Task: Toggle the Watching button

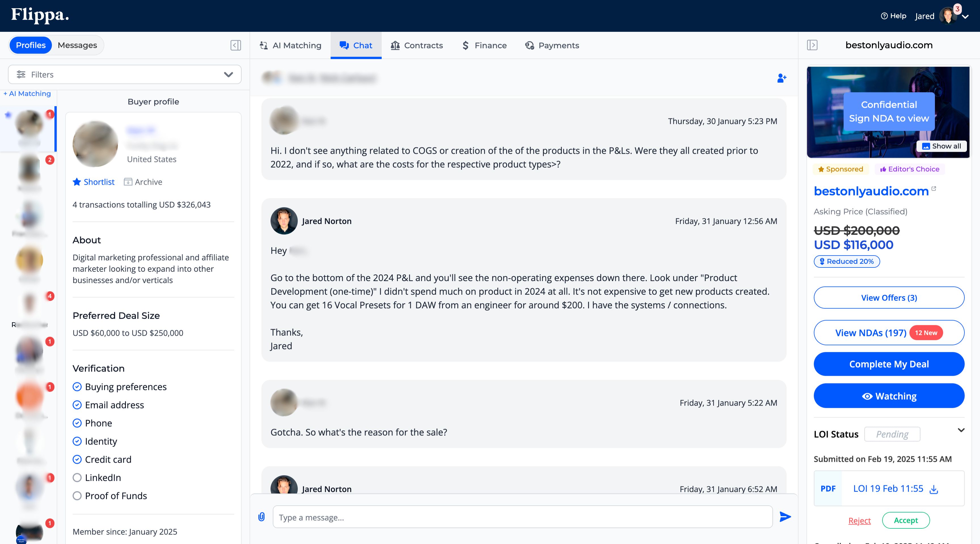Action: click(889, 396)
